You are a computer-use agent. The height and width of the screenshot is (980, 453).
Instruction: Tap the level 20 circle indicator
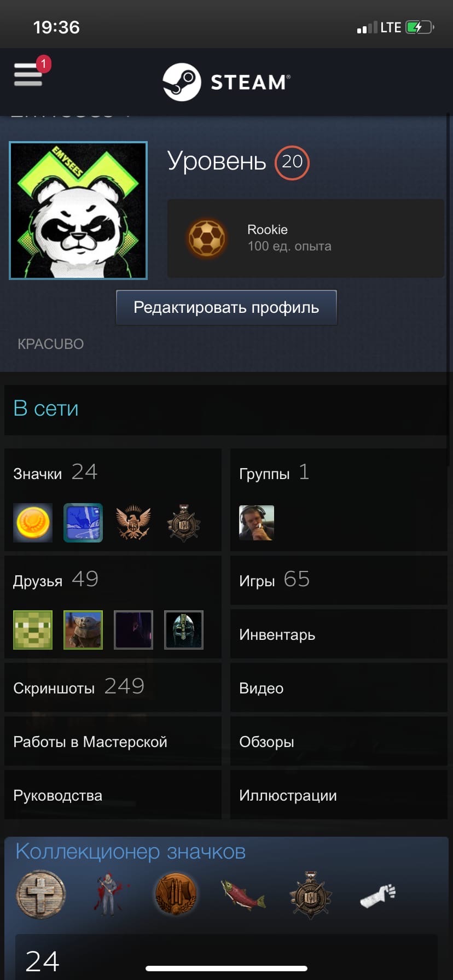292,162
